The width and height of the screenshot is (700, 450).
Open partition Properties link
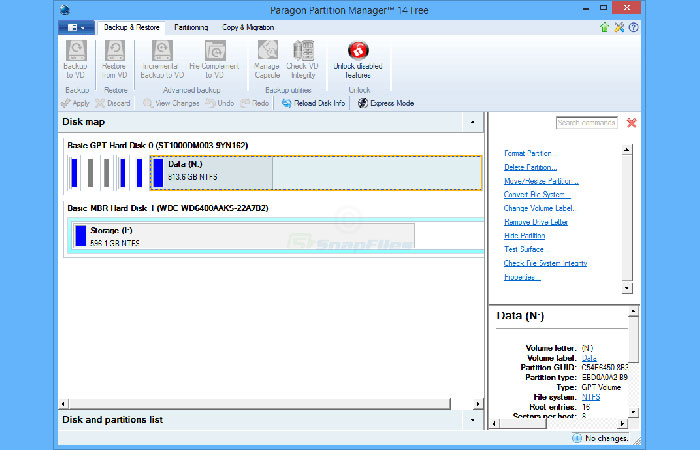(x=522, y=277)
